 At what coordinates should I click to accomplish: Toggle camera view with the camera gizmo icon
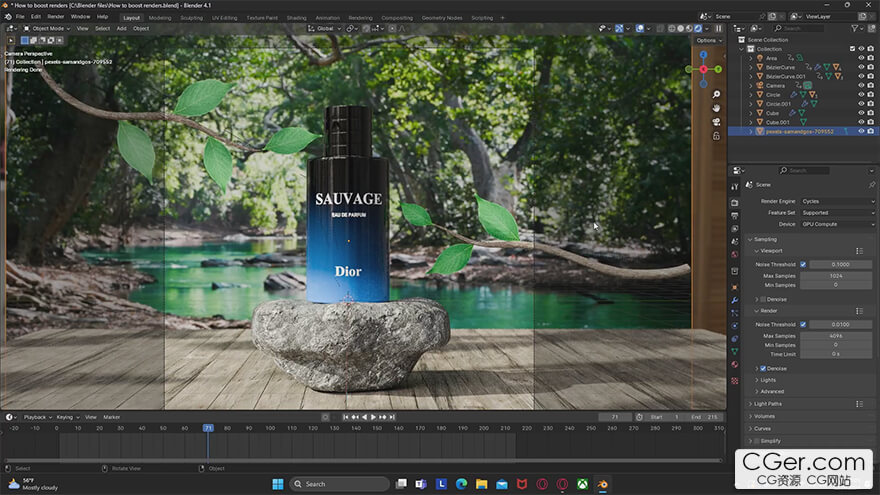(x=716, y=122)
